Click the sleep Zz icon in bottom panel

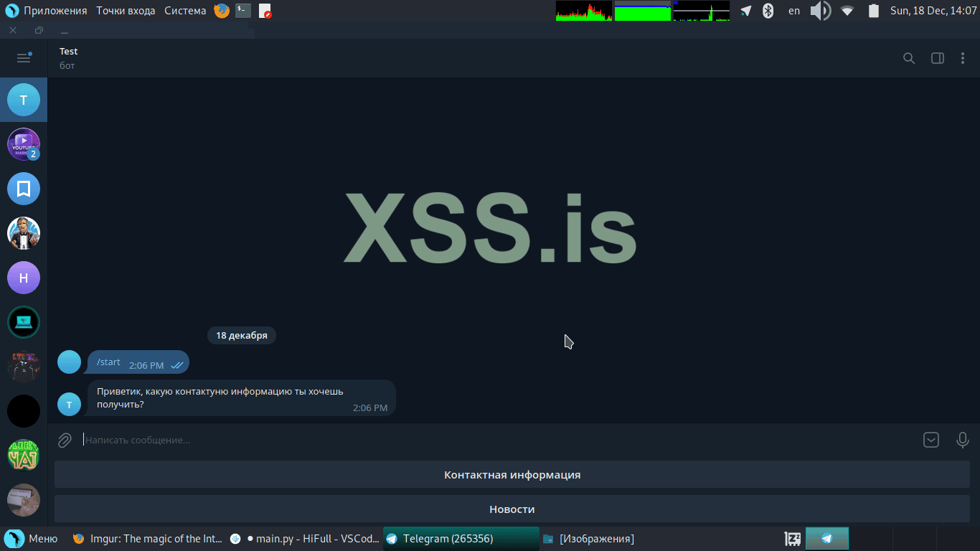point(793,539)
